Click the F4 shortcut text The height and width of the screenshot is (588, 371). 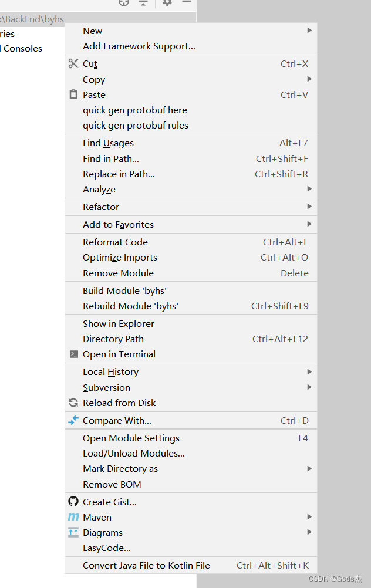pyautogui.click(x=303, y=438)
